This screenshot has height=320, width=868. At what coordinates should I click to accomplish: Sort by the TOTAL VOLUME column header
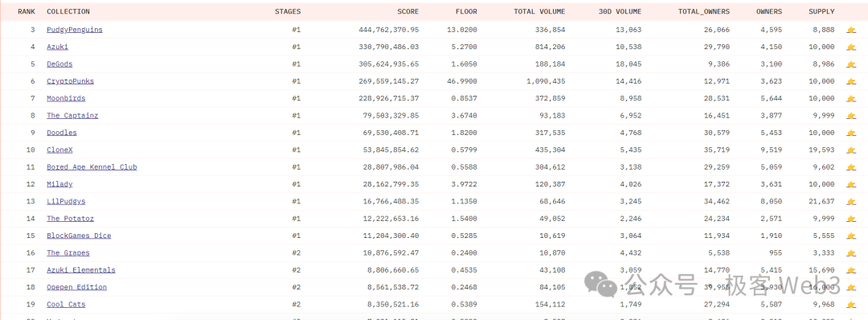[x=539, y=11]
